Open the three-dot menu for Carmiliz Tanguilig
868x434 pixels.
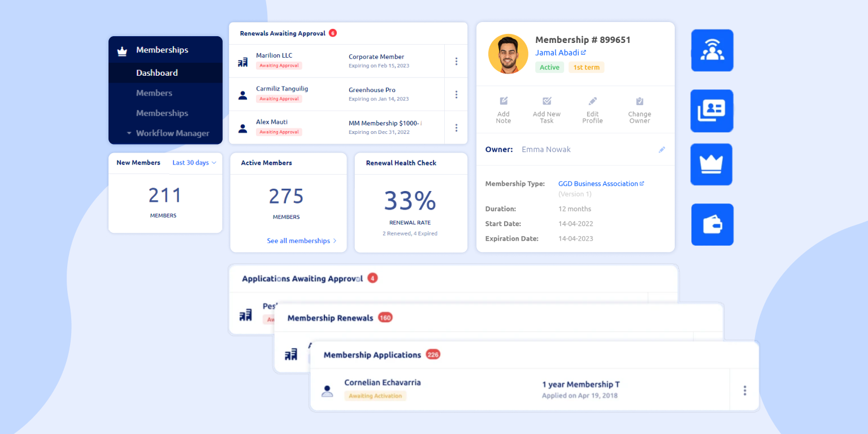click(x=456, y=94)
